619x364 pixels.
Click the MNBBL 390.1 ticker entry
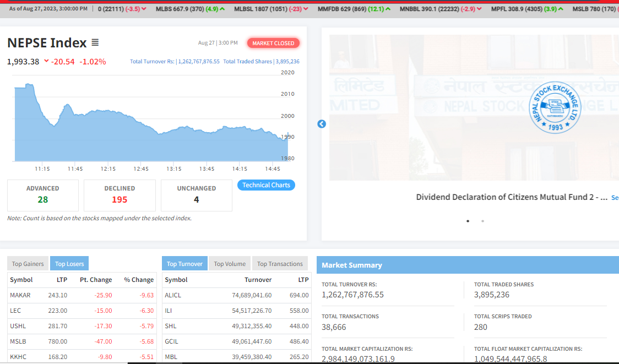[441, 9]
